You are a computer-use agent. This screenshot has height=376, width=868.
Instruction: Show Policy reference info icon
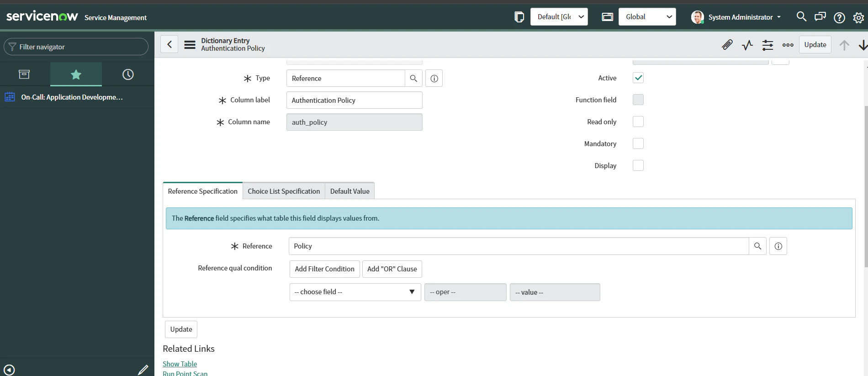click(x=778, y=246)
